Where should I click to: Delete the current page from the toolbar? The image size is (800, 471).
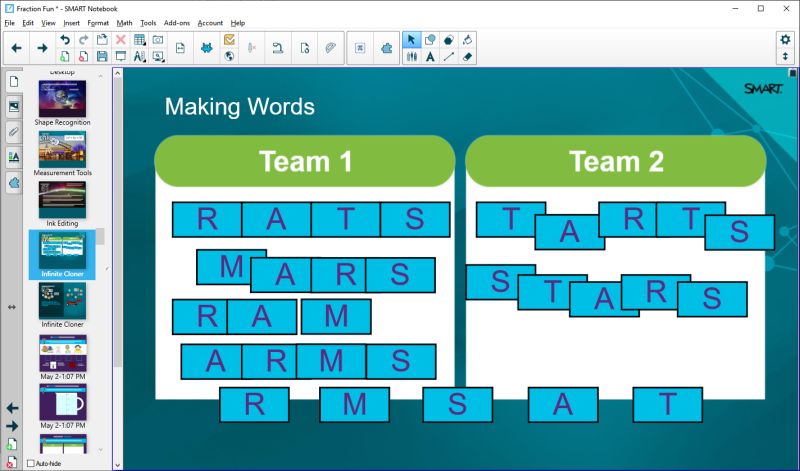pyautogui.click(x=83, y=56)
